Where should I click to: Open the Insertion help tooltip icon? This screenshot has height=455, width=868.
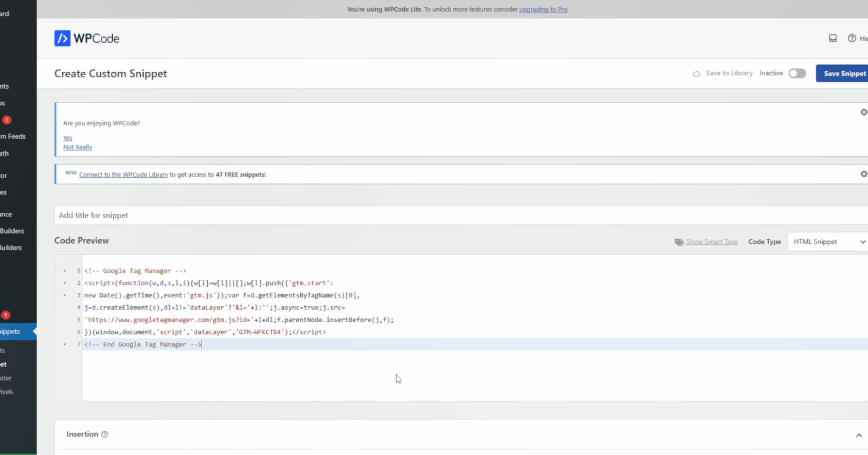point(105,434)
